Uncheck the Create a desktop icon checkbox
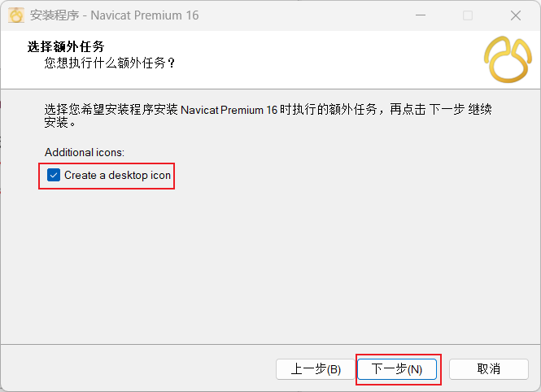 point(54,175)
